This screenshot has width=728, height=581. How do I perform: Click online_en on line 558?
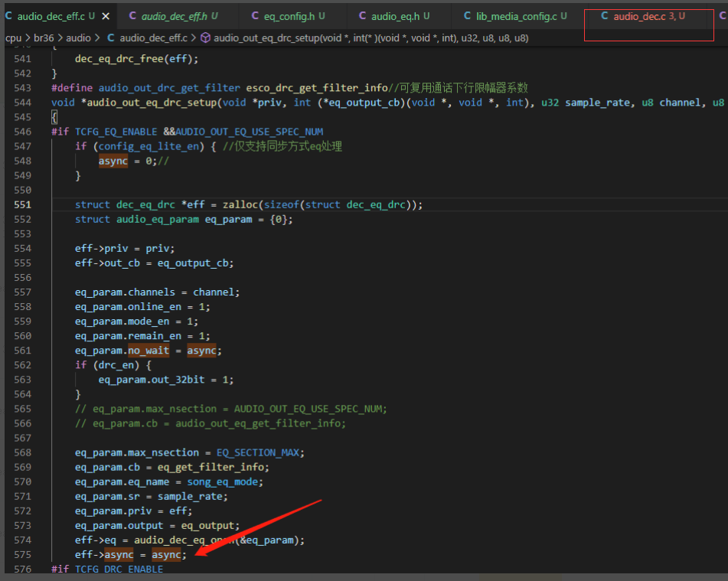point(155,307)
